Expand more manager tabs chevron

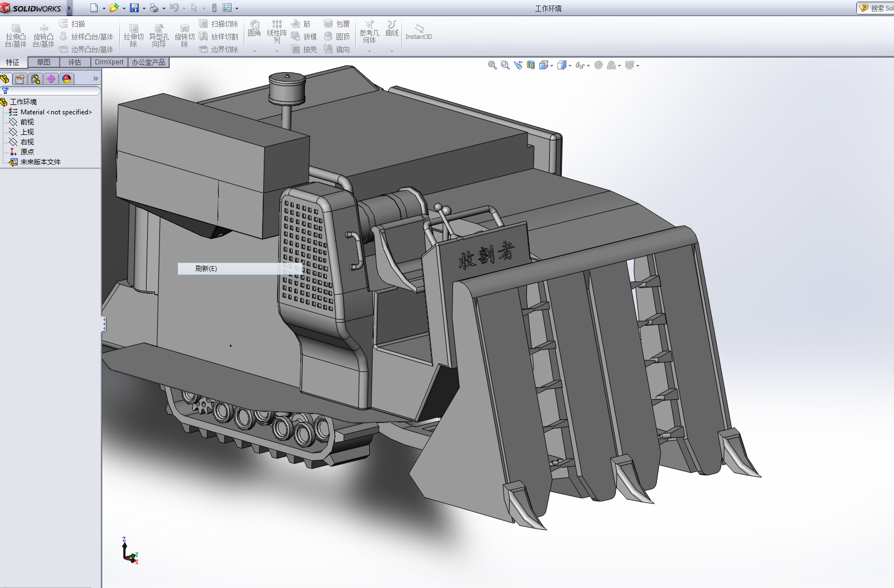click(x=96, y=79)
